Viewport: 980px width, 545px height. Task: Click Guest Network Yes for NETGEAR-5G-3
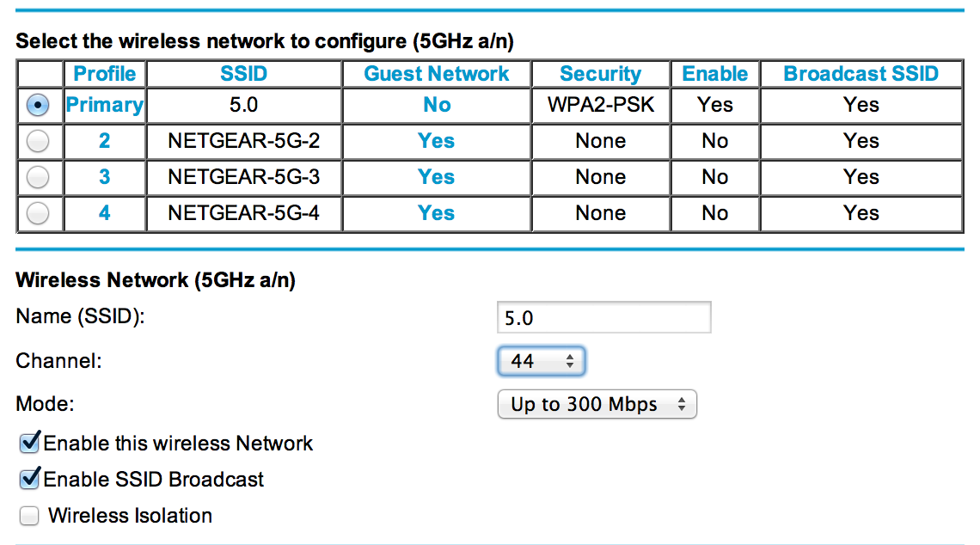pyautogui.click(x=436, y=177)
